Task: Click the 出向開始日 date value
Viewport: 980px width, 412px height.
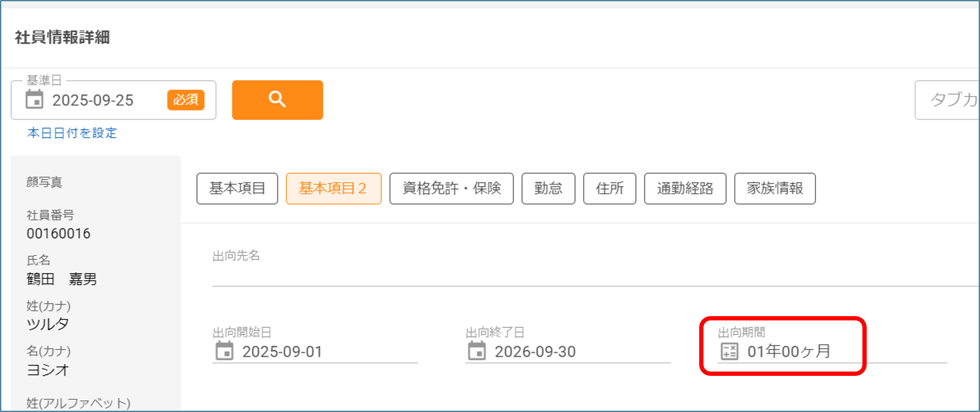Action: coord(282,352)
